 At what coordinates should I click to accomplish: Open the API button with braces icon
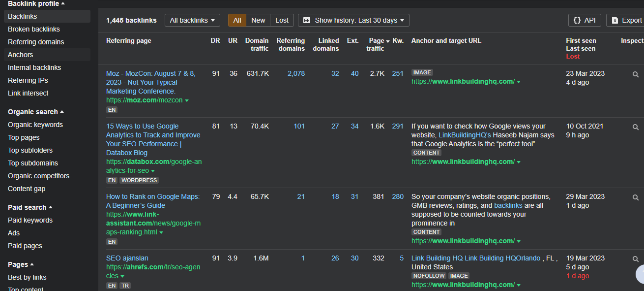tap(584, 20)
